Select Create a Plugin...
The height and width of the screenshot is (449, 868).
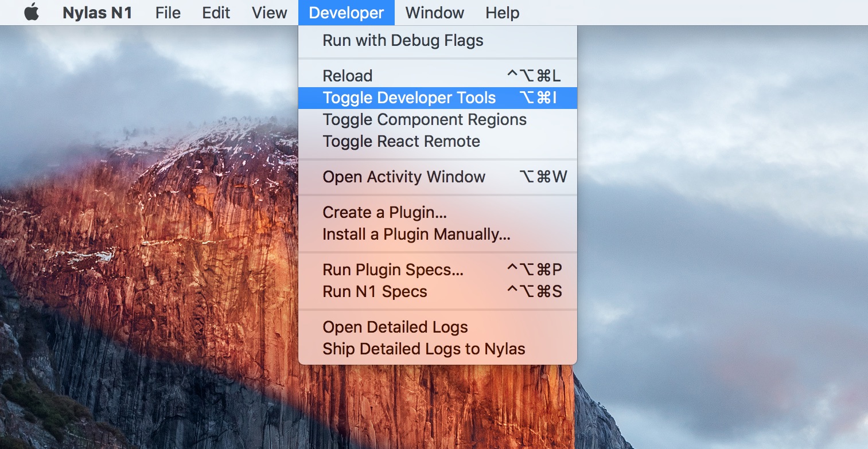438,212
